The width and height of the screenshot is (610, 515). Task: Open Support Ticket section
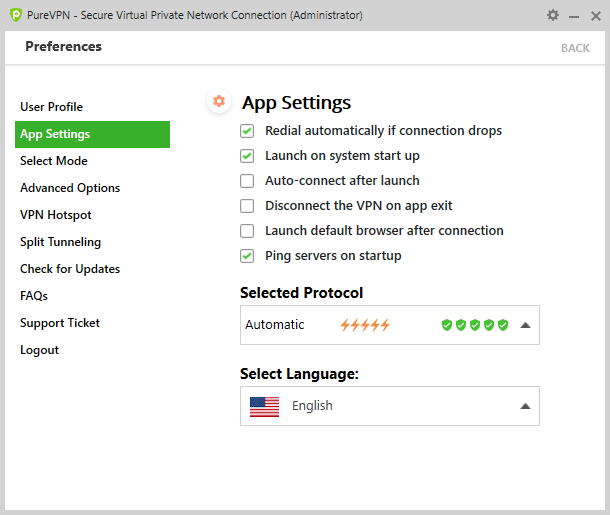(60, 323)
